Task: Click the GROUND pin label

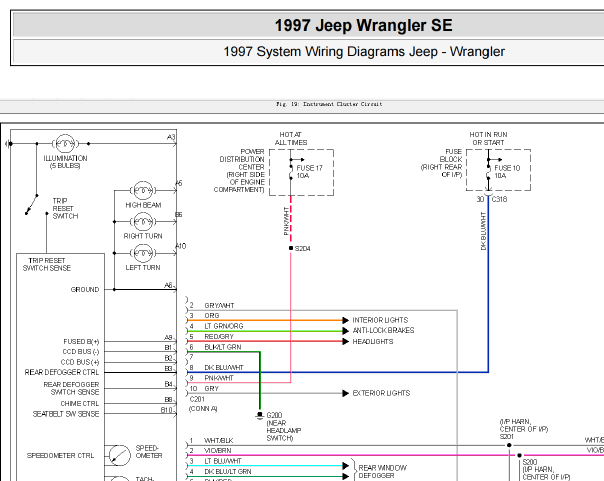Action: (85, 290)
